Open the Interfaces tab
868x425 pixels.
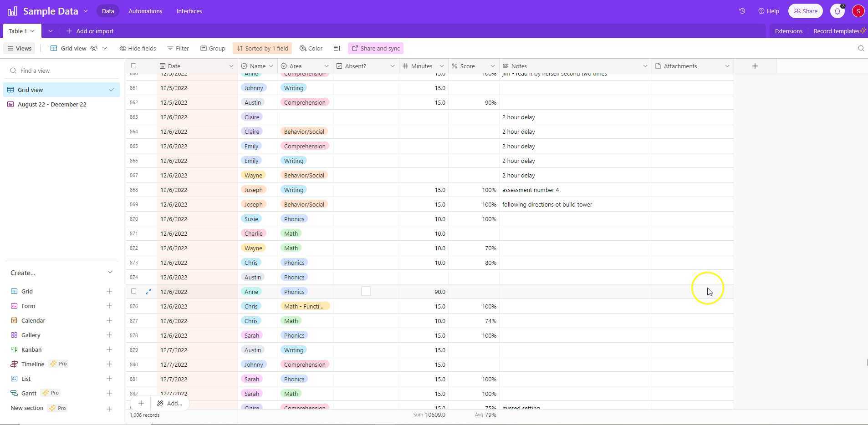point(189,10)
